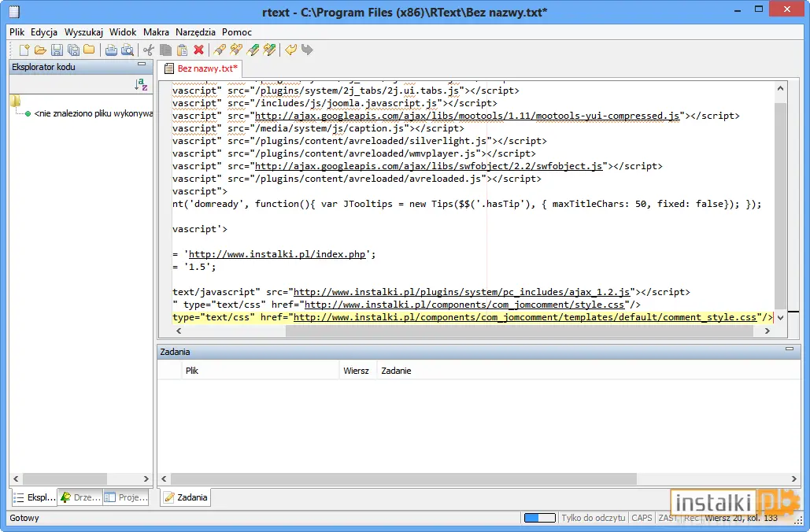Viewport: 810px width, 532px height.
Task: Click the editor horizontal scrollbar thumb
Action: [x=520, y=331]
